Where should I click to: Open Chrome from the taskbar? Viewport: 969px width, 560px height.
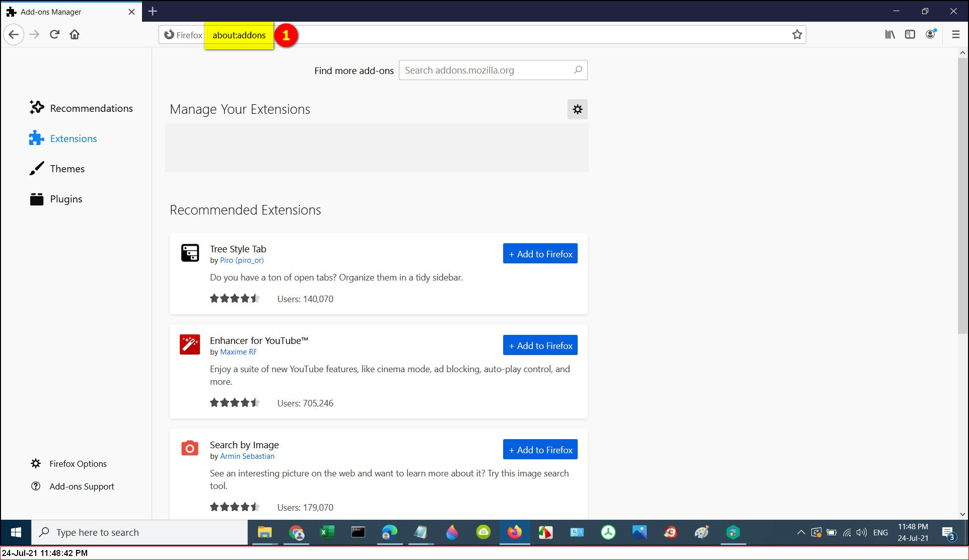click(x=297, y=532)
